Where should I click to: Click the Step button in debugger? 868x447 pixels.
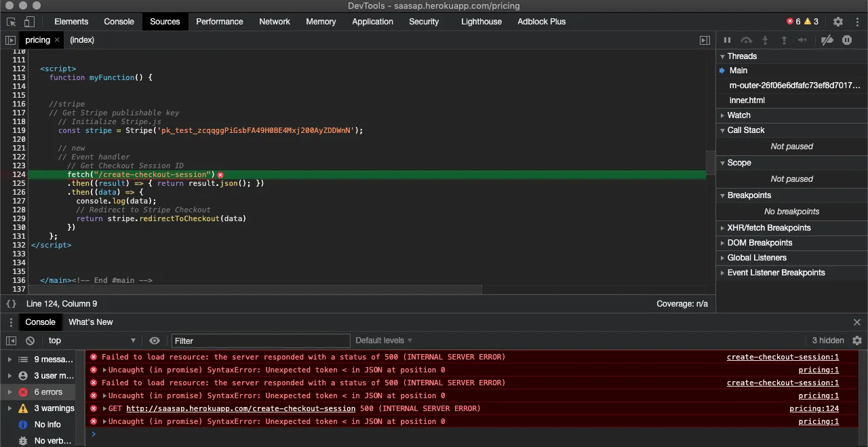(x=803, y=40)
